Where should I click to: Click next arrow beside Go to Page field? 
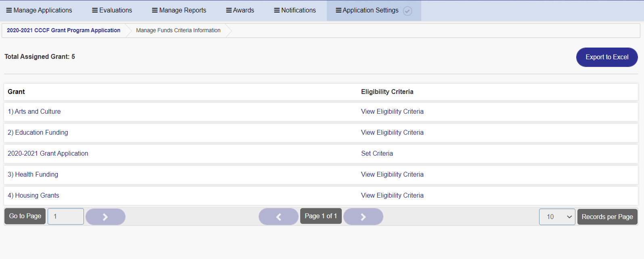[x=105, y=217]
